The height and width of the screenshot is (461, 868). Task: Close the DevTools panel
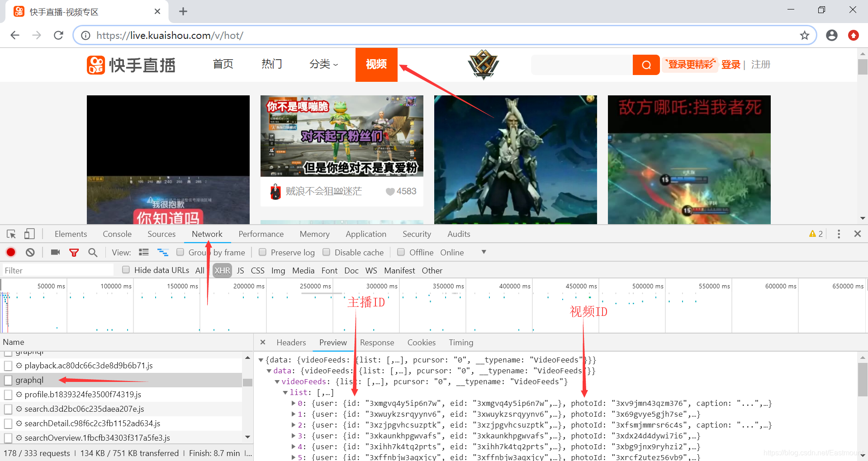pos(857,234)
